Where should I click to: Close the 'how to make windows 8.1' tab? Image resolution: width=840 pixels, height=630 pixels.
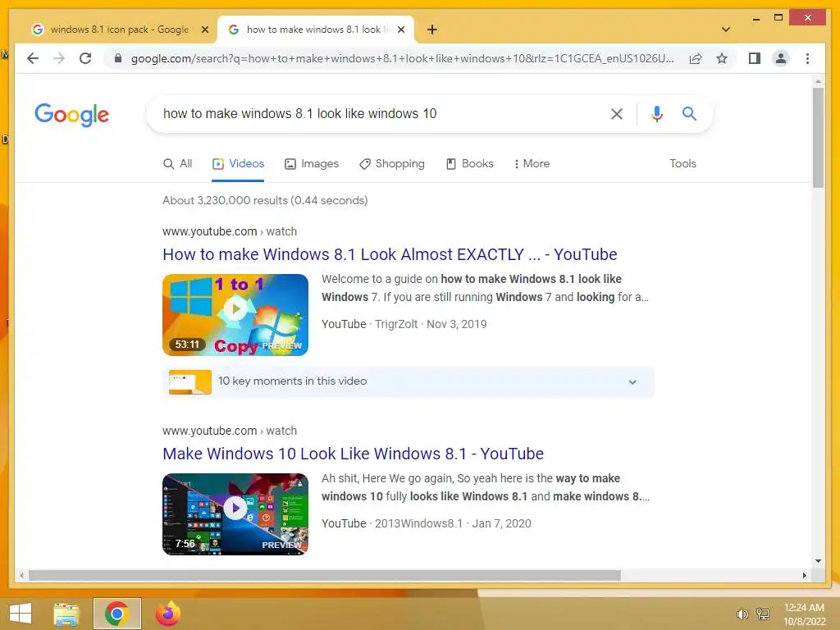point(401,30)
